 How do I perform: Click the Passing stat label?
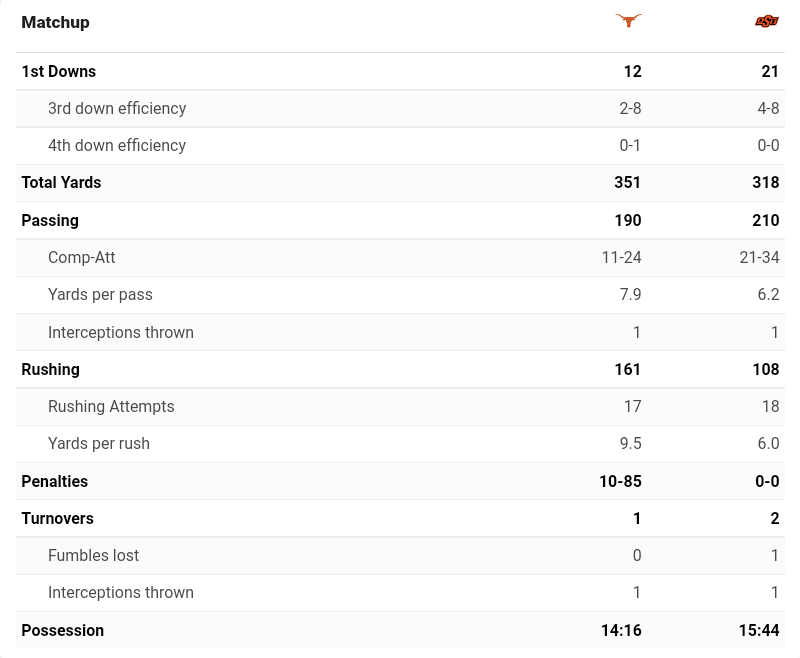click(50, 220)
